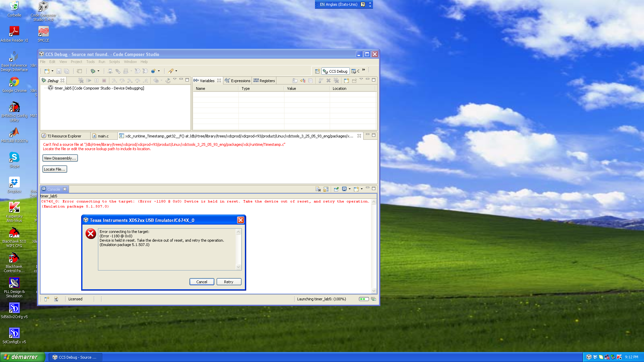Click the progress view icon in status bar

point(373,299)
